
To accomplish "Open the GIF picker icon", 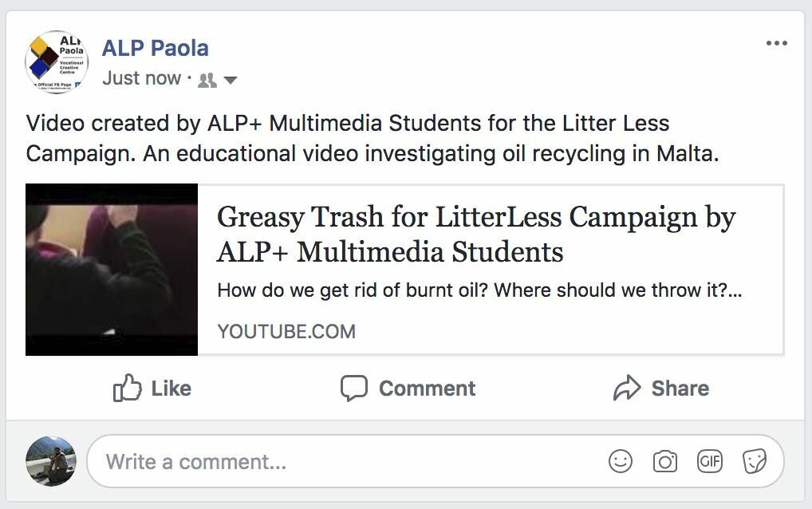I will pos(709,461).
